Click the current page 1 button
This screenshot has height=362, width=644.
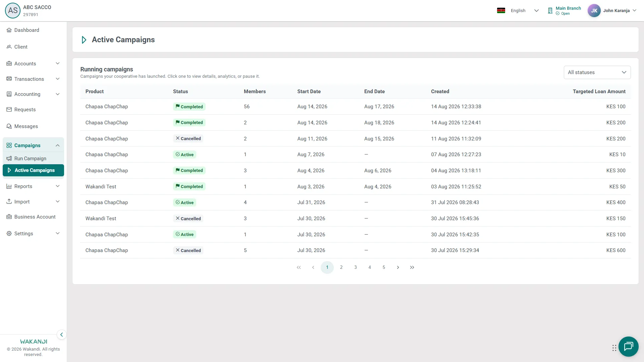click(327, 267)
